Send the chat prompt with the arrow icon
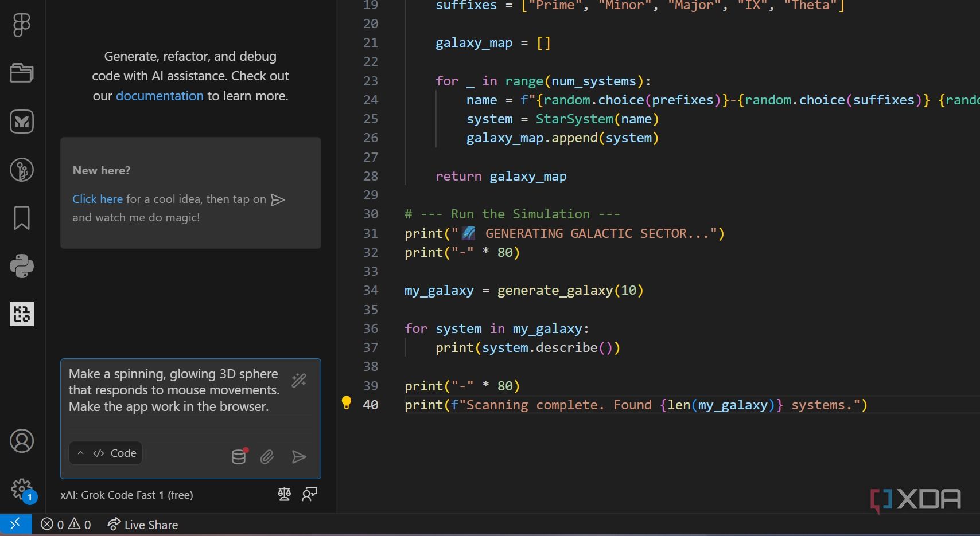The width and height of the screenshot is (980, 536). click(x=299, y=457)
